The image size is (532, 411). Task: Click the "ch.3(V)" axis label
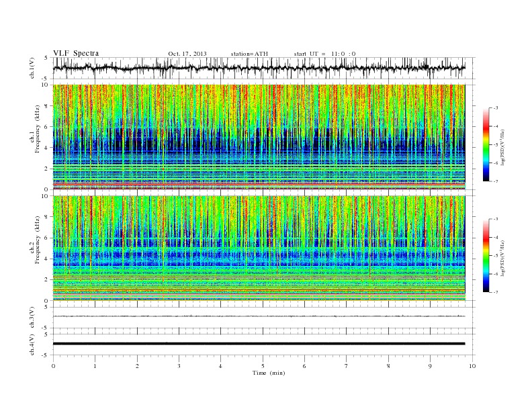point(32,318)
